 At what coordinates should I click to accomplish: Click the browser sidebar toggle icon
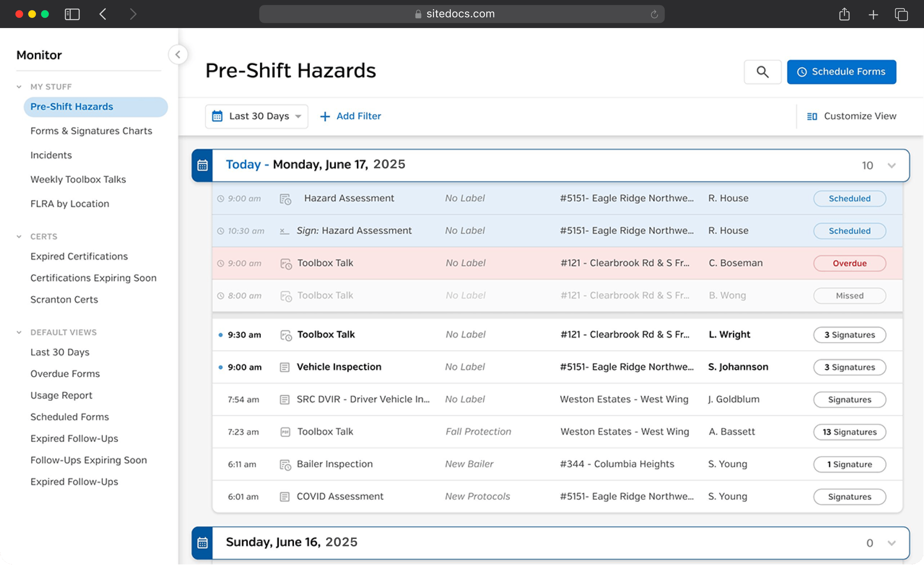[x=72, y=14]
